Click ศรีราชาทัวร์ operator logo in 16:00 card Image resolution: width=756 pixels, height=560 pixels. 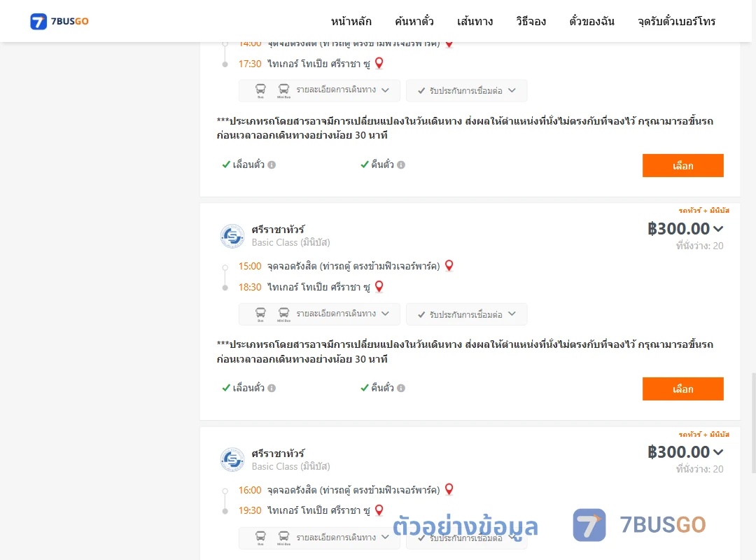click(x=232, y=460)
